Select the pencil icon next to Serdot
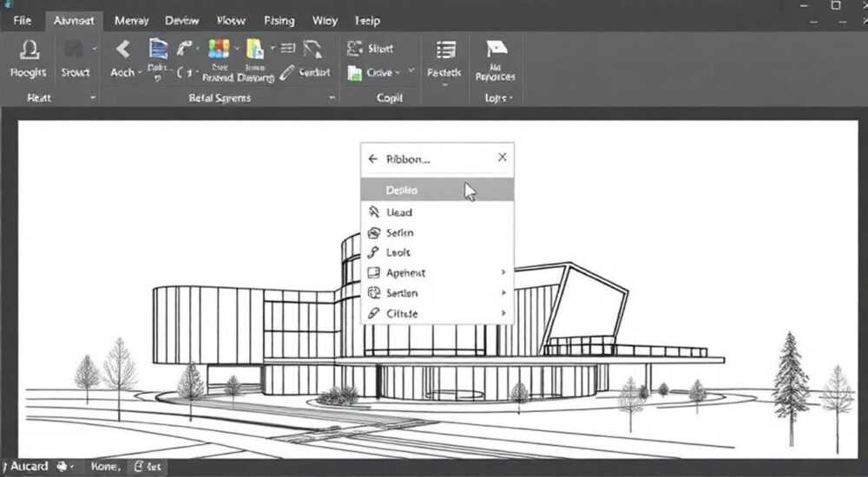This screenshot has height=477, width=868. click(286, 73)
